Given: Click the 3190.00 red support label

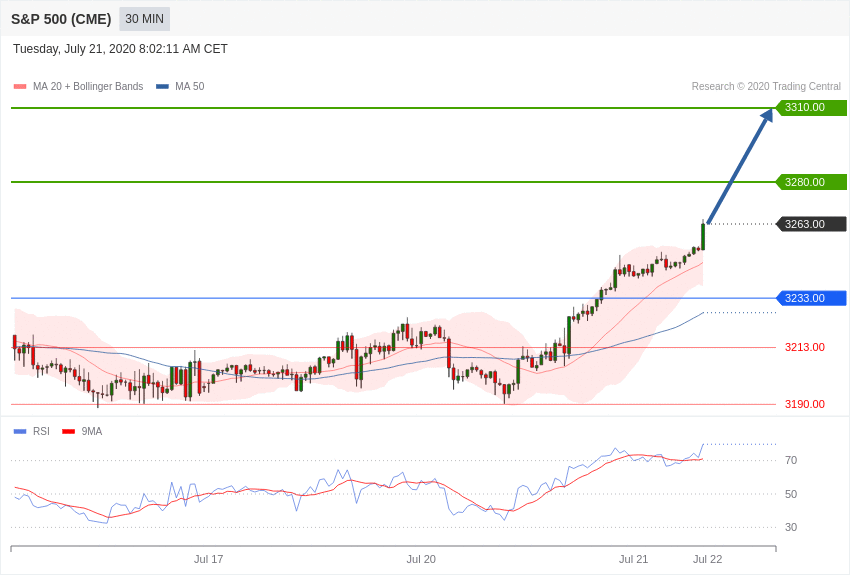Looking at the screenshot, I should (x=804, y=404).
